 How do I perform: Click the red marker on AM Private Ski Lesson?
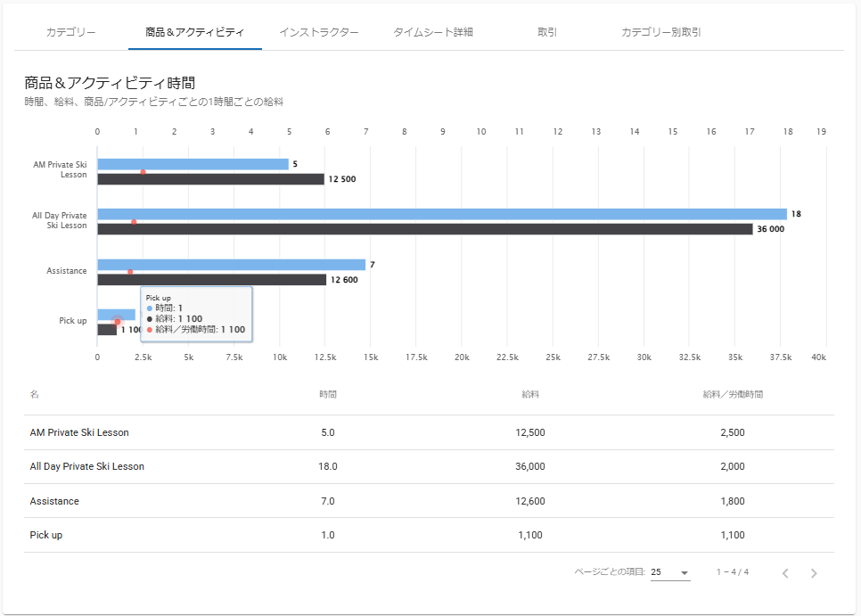click(x=143, y=172)
